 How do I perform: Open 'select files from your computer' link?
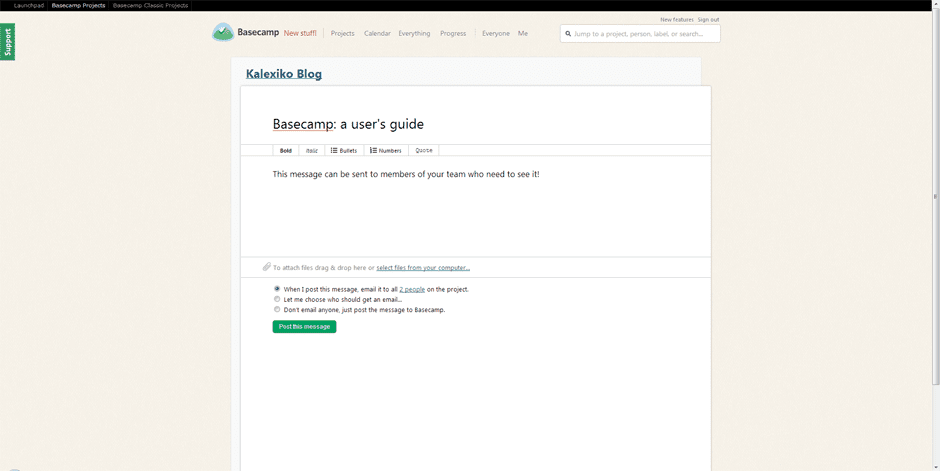click(x=423, y=268)
